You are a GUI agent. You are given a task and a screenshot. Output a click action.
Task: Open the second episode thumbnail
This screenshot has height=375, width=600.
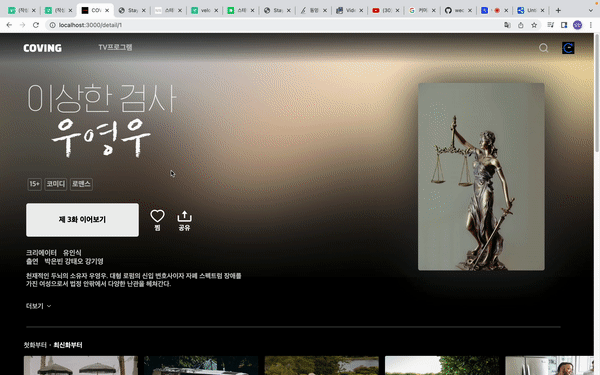point(201,365)
